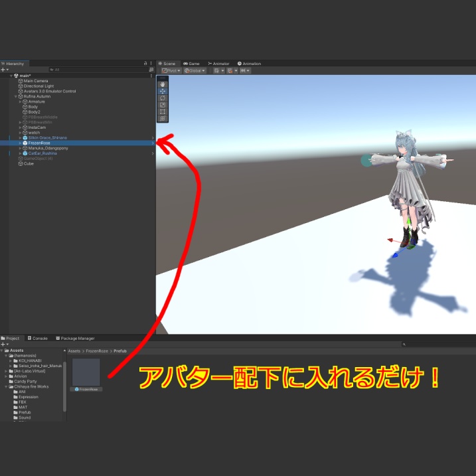Select the Cube object
476x476 pixels.
[x=29, y=163]
